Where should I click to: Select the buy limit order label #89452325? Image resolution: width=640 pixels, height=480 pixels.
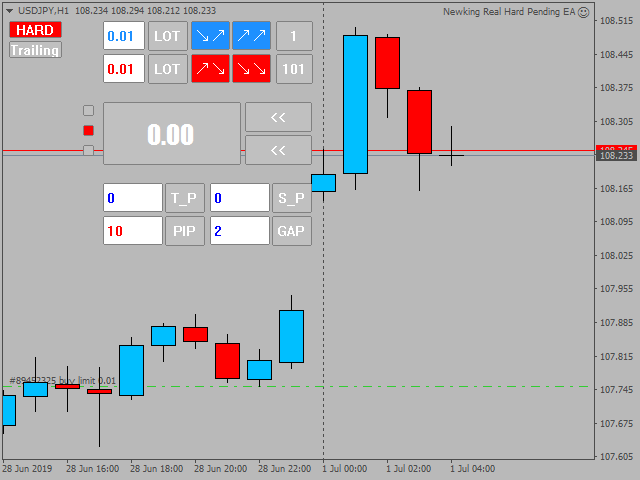pyautogui.click(x=62, y=380)
